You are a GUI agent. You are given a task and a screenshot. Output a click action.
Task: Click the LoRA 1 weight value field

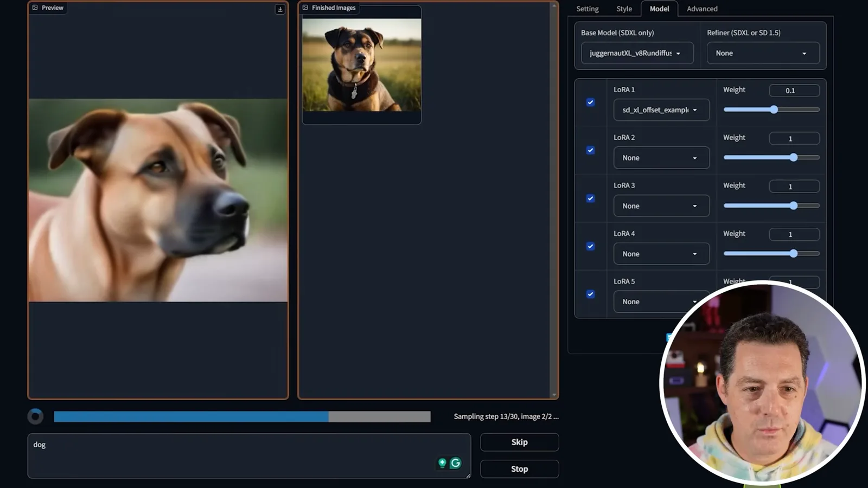(794, 91)
